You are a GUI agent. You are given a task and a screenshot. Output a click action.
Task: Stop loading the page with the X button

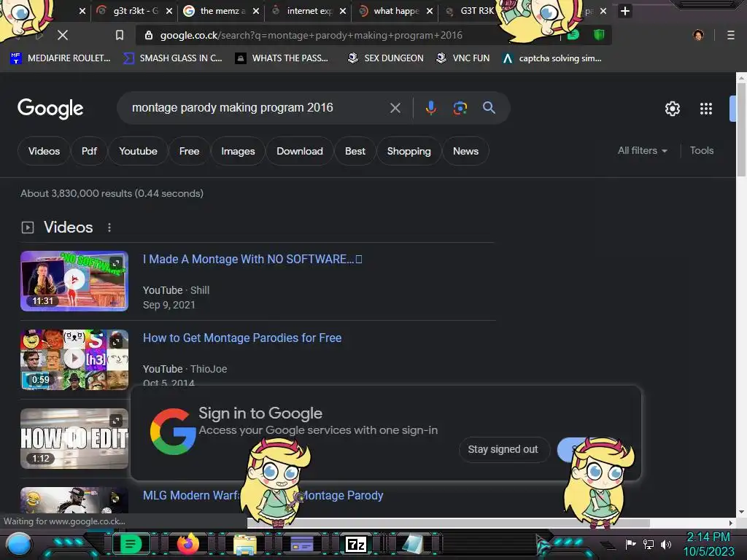63,35
